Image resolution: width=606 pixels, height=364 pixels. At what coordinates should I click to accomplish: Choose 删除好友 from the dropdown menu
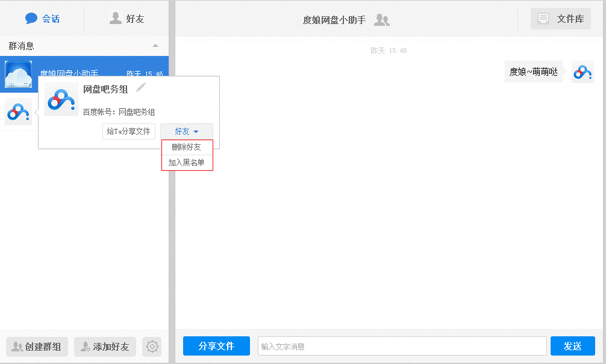(187, 147)
